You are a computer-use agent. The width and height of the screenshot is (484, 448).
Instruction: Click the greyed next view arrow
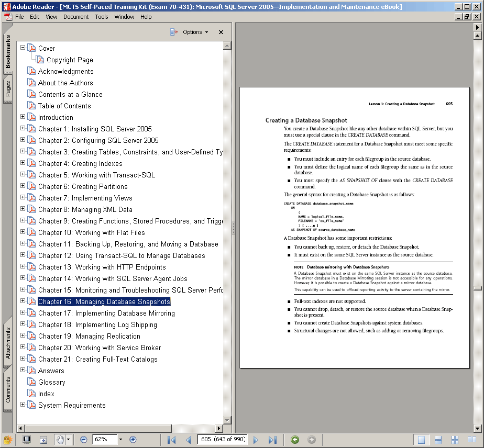312,440
